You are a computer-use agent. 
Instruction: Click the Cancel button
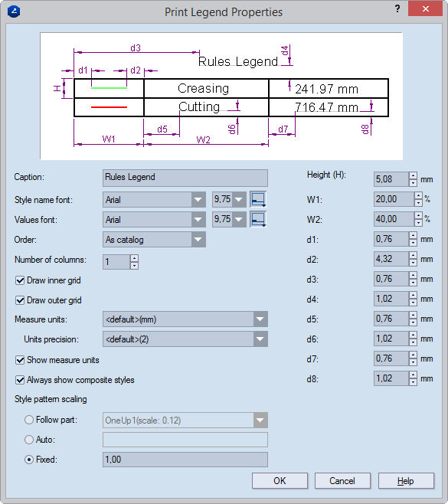click(x=342, y=481)
